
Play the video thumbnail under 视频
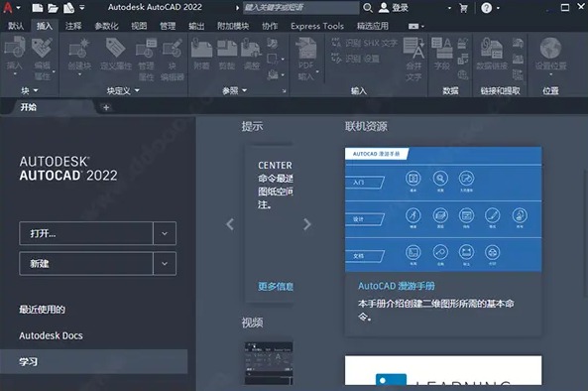point(269,363)
